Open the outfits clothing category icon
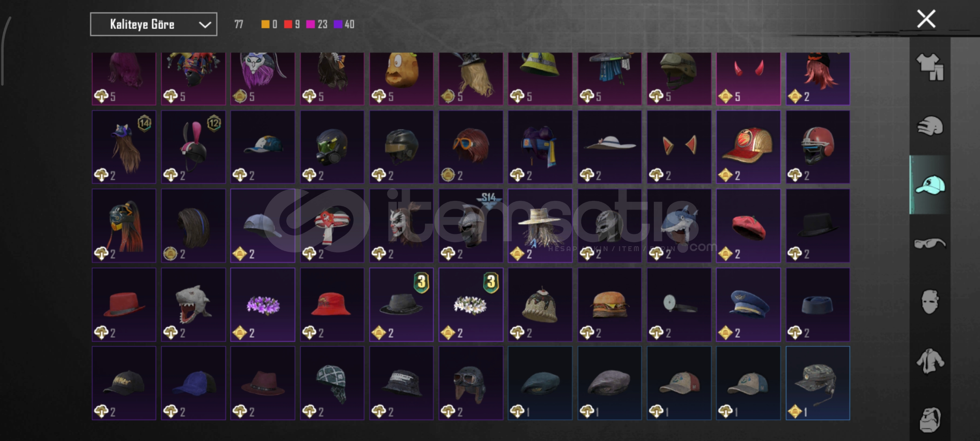980x441 pixels. pos(930,67)
